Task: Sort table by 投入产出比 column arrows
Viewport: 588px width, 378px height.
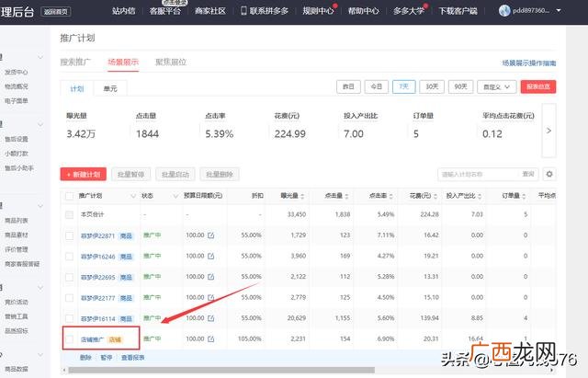Action: pos(480,196)
